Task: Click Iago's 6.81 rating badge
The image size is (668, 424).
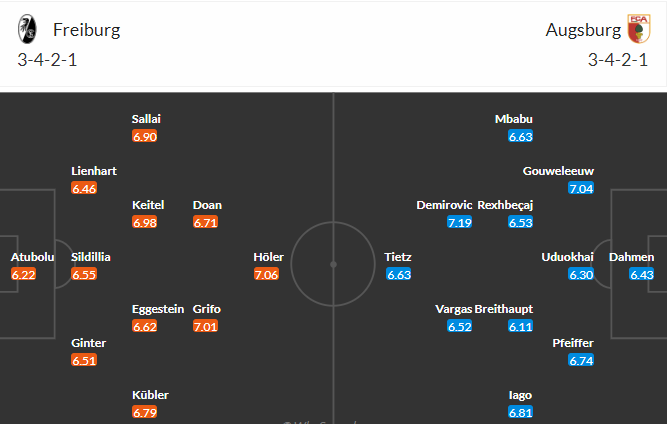Action: coord(520,412)
